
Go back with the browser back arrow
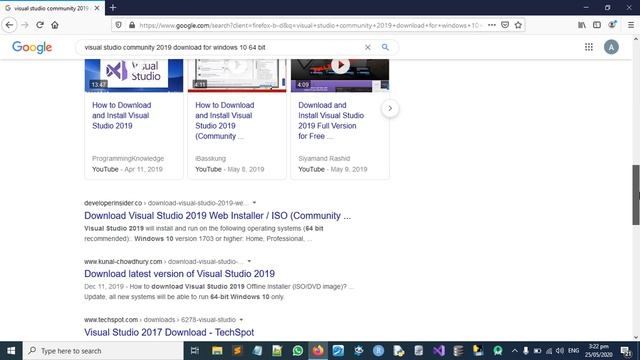(9, 25)
